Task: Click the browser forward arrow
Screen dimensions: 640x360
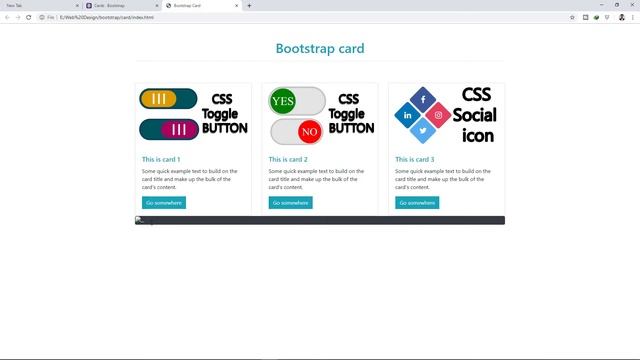Action: point(18,18)
